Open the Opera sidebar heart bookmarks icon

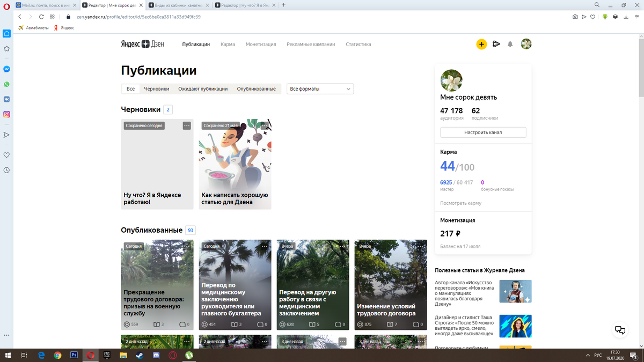tap(7, 155)
